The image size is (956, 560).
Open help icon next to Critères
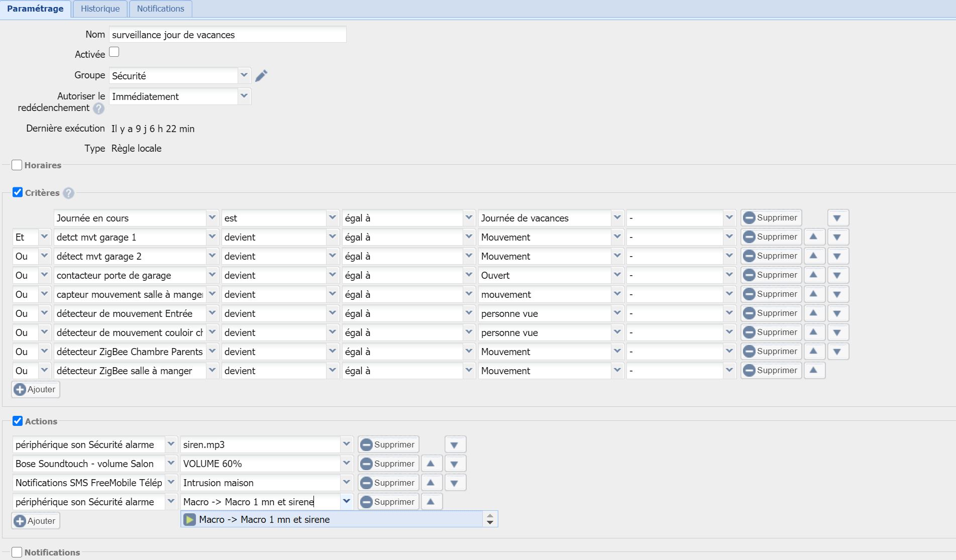[x=68, y=193]
